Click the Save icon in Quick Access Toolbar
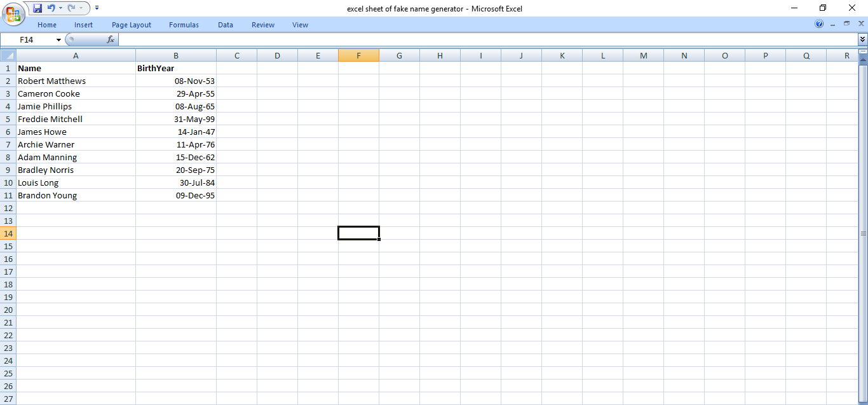Viewport: 868px width, 405px height. (x=37, y=8)
